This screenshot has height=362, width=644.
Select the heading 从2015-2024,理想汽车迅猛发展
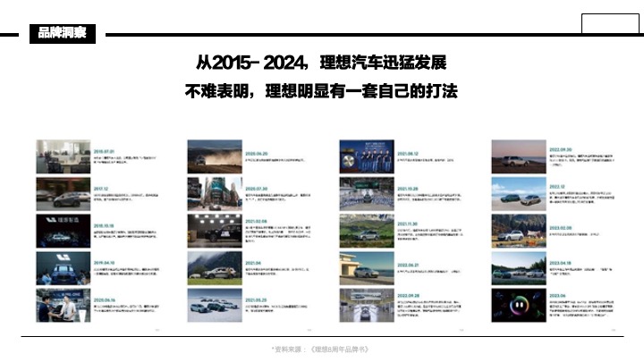coord(321,63)
